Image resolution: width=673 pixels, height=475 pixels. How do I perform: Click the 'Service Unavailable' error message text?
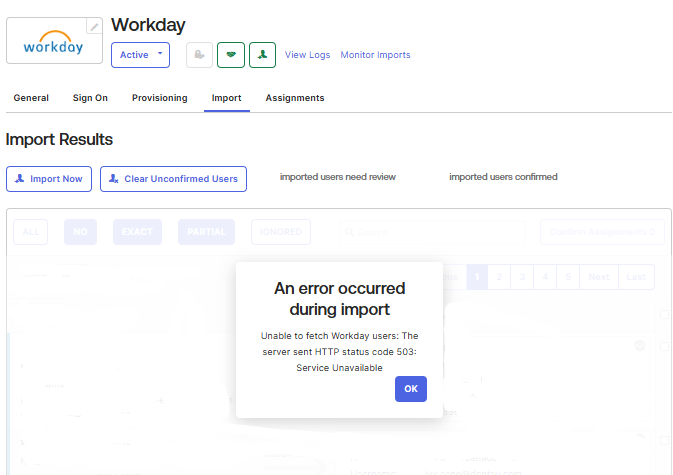tap(339, 368)
